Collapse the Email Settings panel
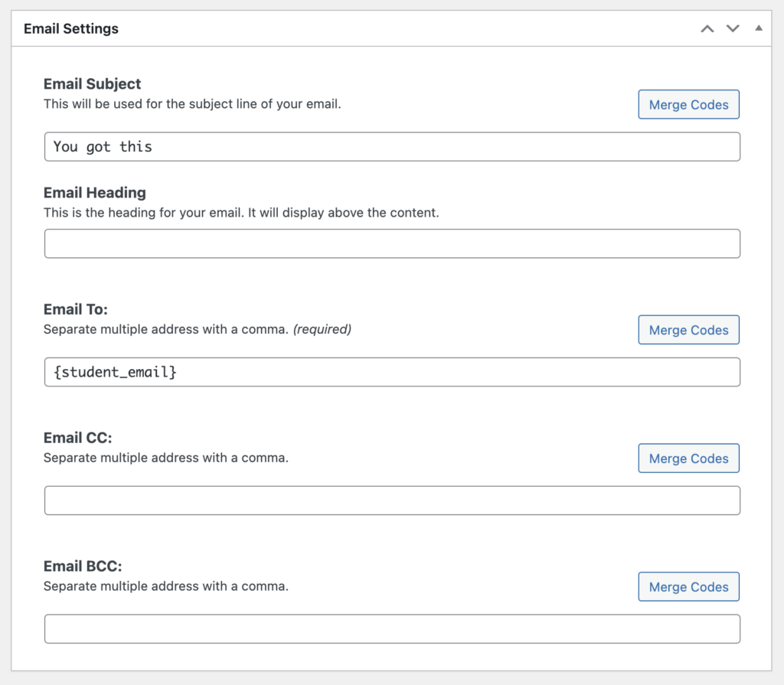The image size is (784, 685). (759, 28)
